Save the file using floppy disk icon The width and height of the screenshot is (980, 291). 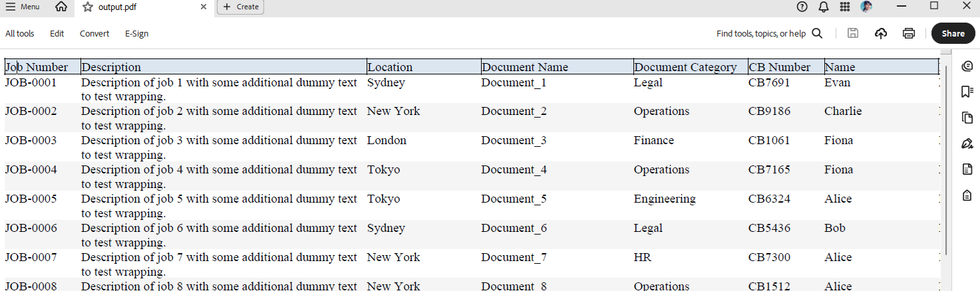point(852,33)
